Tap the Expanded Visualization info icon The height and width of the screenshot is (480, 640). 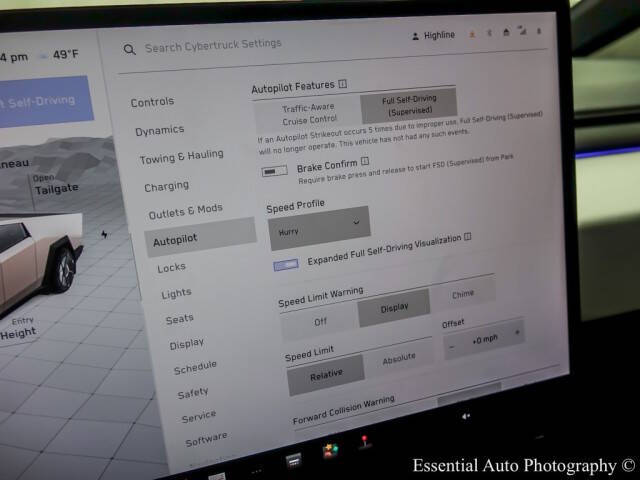467,238
